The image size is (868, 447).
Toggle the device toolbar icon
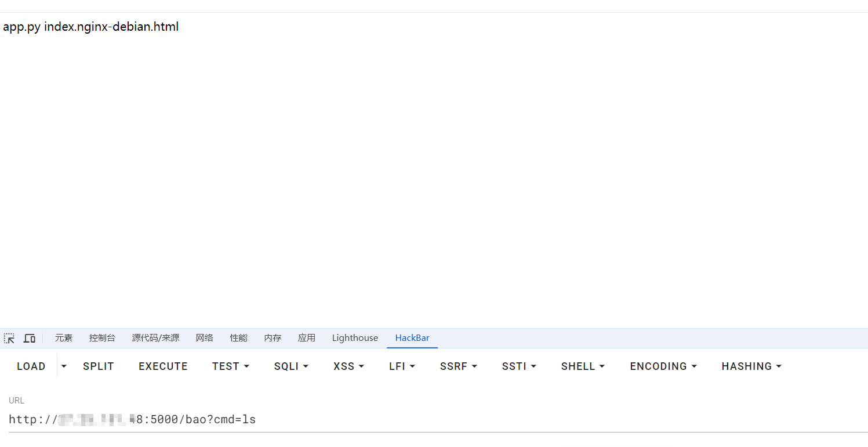[30, 338]
